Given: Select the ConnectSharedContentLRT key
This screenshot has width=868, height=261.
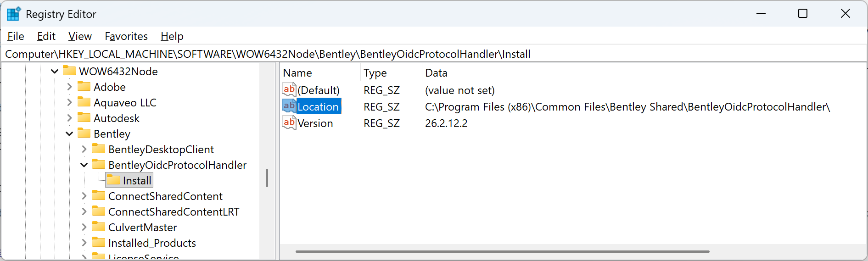Looking at the screenshot, I should [x=174, y=211].
